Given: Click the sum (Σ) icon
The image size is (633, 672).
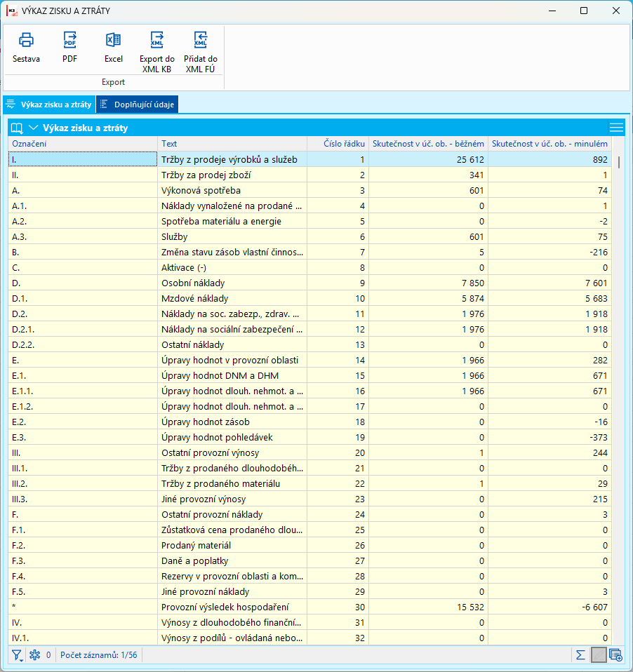Looking at the screenshot, I should click(580, 655).
